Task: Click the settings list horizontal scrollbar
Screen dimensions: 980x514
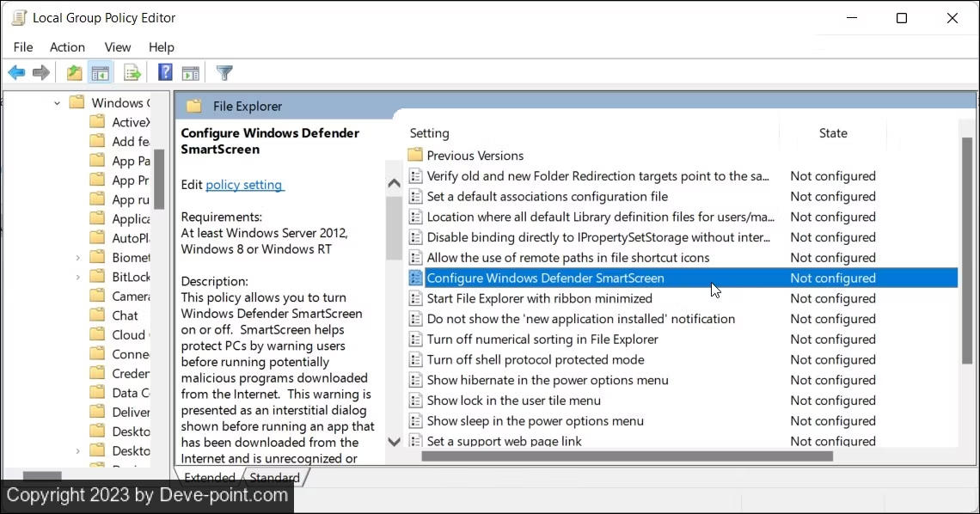Action: click(x=627, y=456)
